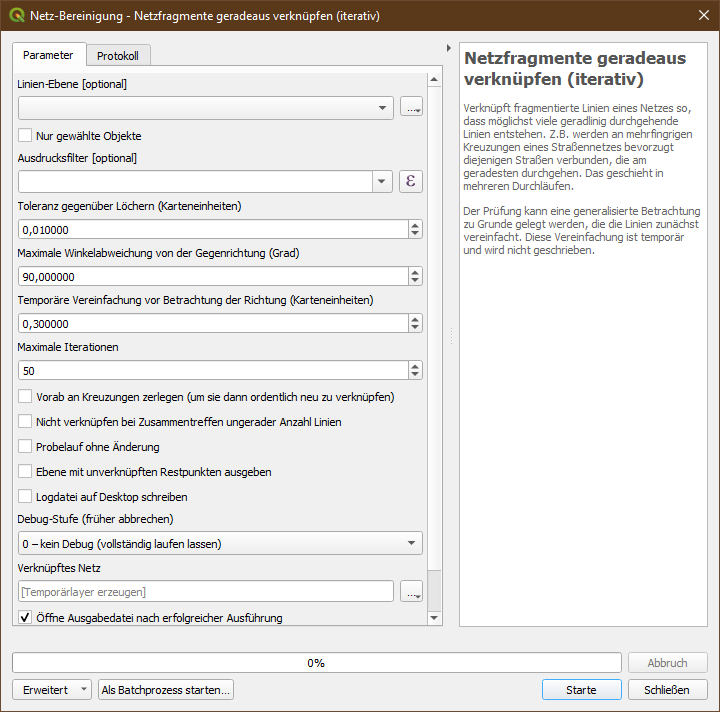Image resolution: width=720 pixels, height=712 pixels.
Task: Click the 0% progress bar
Action: click(315, 662)
